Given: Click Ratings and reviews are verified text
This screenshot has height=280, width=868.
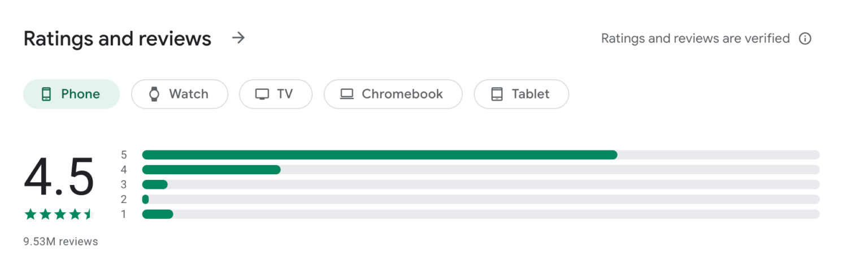Looking at the screenshot, I should pyautogui.click(x=695, y=38).
